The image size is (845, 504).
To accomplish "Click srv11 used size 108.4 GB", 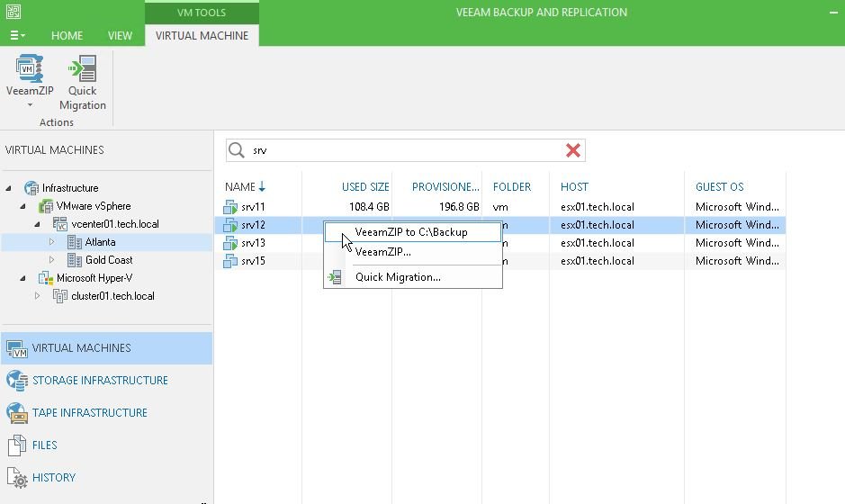I will [x=369, y=207].
